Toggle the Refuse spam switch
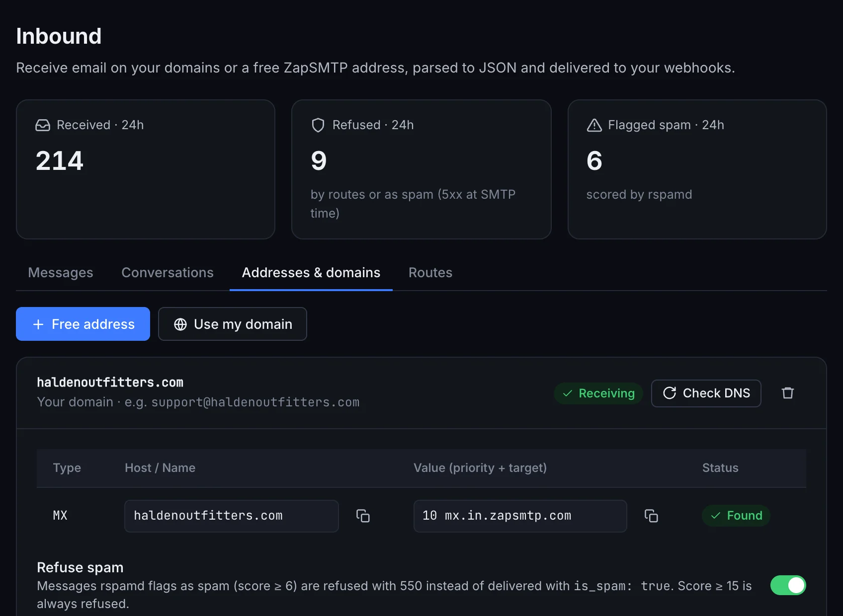Viewport: 843px width, 616px height. [x=788, y=585]
